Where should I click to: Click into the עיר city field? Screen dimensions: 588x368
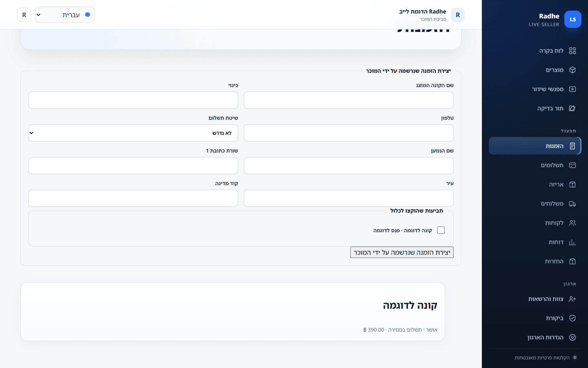(349, 198)
